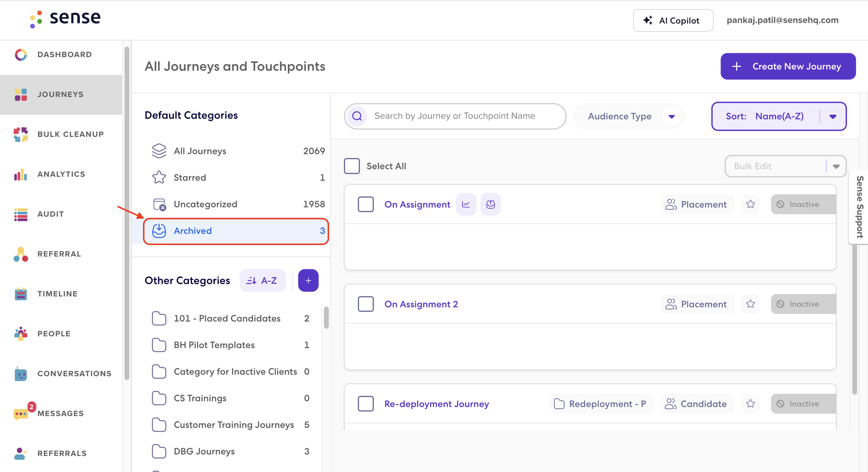Change Other Categories A-Z sort order
Screen dimensions: 868x472
[263, 280]
